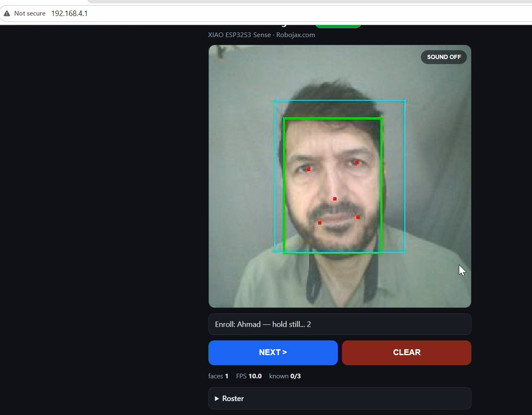
Task: Click the 'Not secure' label
Action: click(29, 13)
